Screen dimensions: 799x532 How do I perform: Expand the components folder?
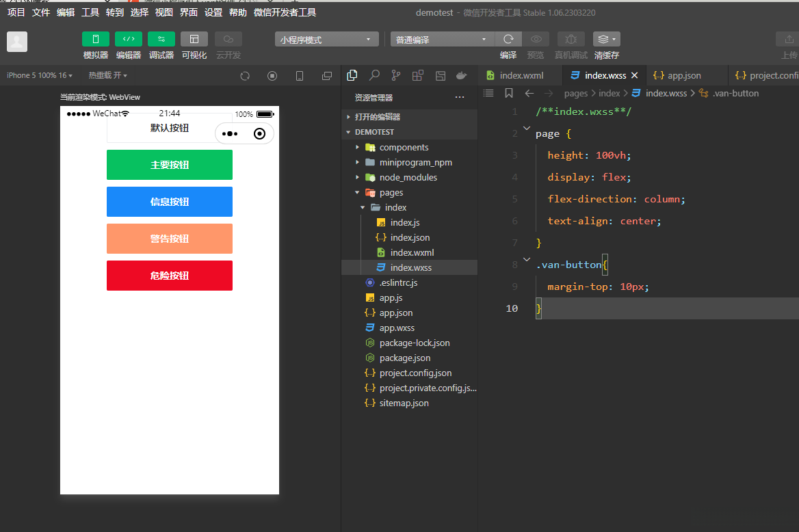[x=404, y=147]
